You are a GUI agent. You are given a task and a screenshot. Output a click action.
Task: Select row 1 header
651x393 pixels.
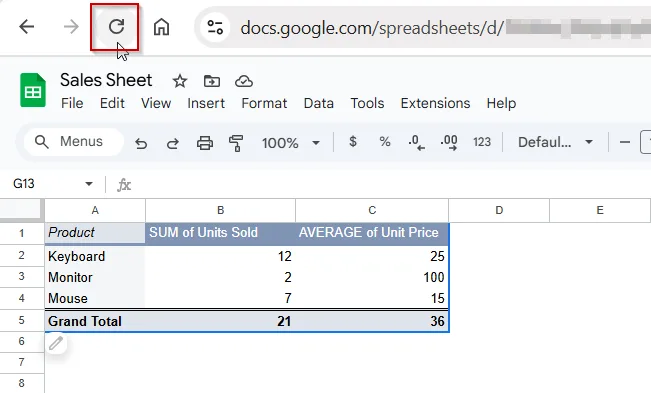(22, 233)
